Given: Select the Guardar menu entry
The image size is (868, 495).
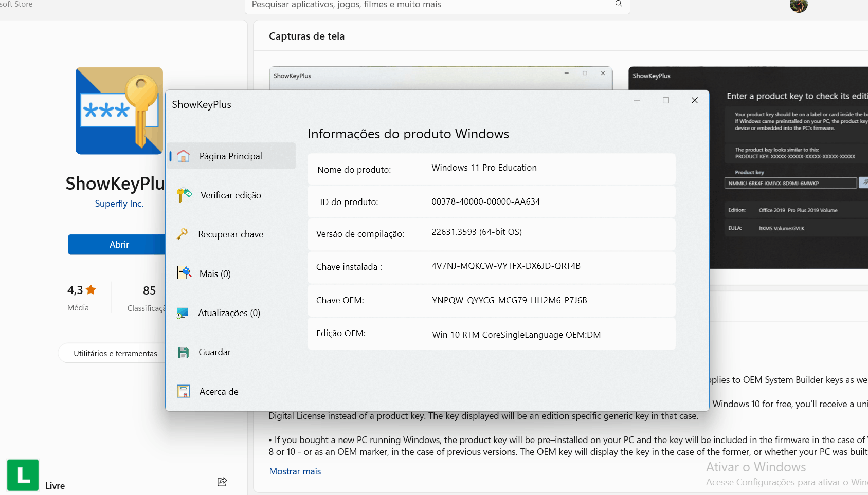Looking at the screenshot, I should pos(214,352).
